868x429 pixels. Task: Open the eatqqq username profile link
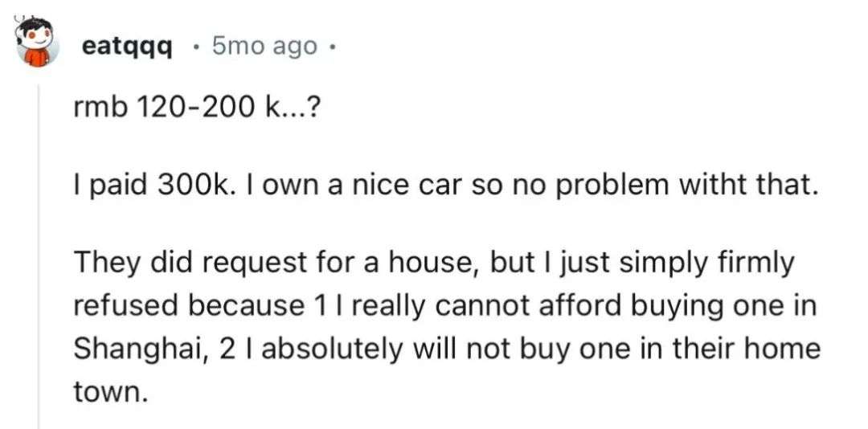click(x=126, y=47)
